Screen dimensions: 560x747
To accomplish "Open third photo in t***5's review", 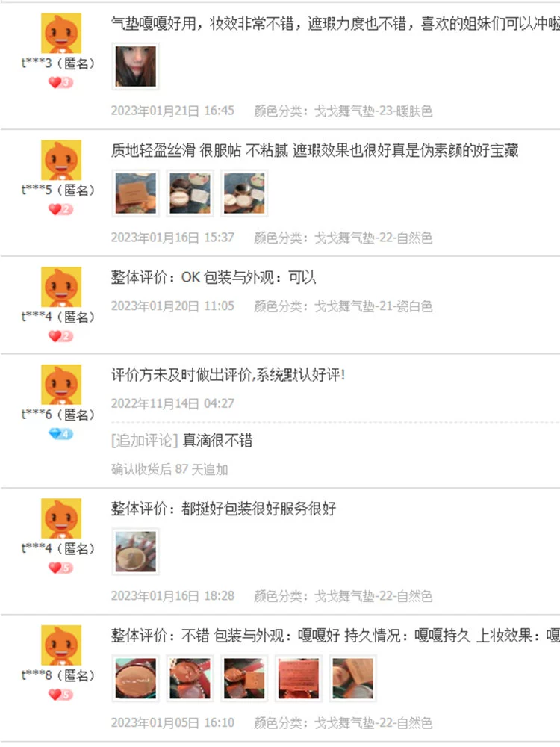I will pyautogui.click(x=244, y=193).
